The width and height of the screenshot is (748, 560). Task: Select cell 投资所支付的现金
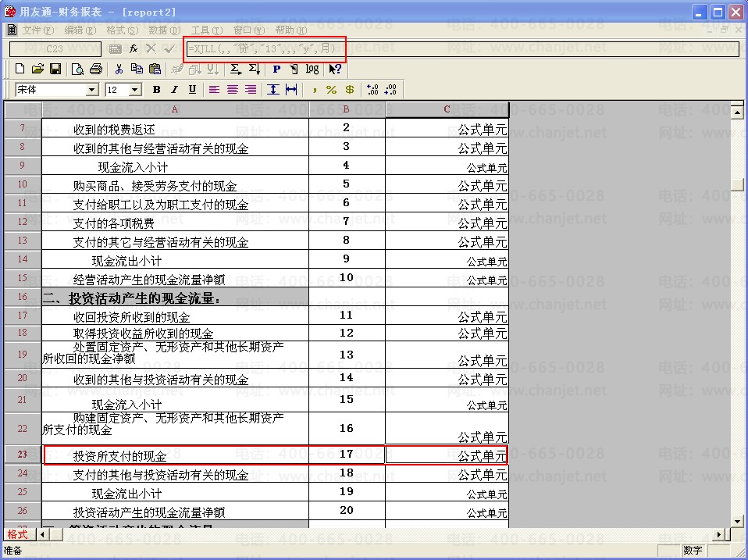[x=175, y=455]
